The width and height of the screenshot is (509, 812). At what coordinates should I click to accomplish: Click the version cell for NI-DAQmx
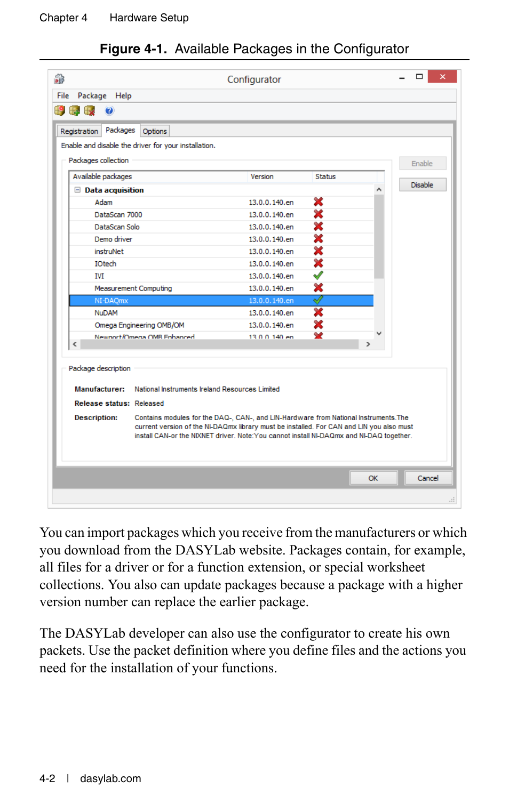tap(271, 300)
